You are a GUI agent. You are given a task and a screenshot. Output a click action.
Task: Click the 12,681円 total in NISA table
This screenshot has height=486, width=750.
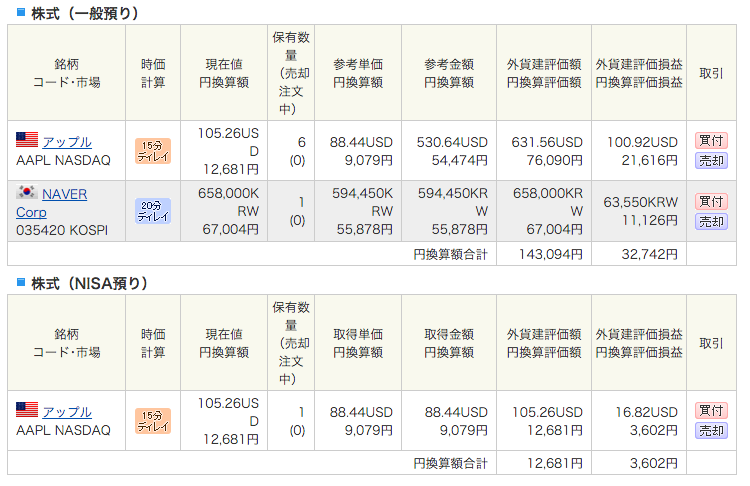pyautogui.click(x=554, y=463)
